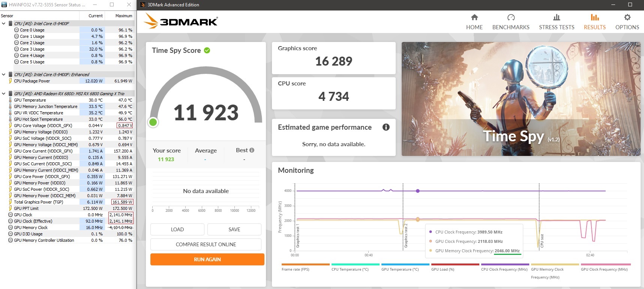Screen dimensions: 644x289
Task: Click the orange GPU clock data point on graph
Action: pos(418,219)
